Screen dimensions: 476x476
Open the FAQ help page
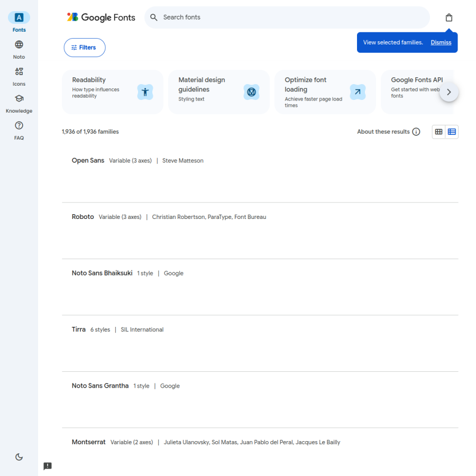[x=19, y=131]
